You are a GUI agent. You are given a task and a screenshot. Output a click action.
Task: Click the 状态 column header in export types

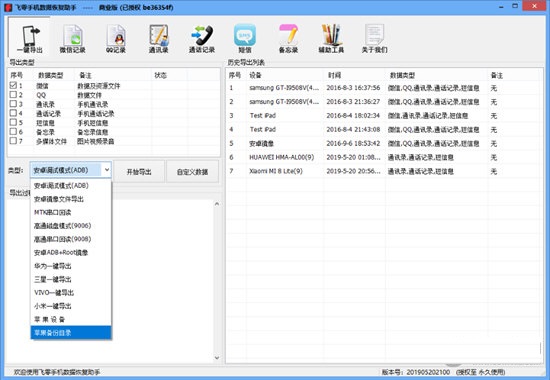169,75
